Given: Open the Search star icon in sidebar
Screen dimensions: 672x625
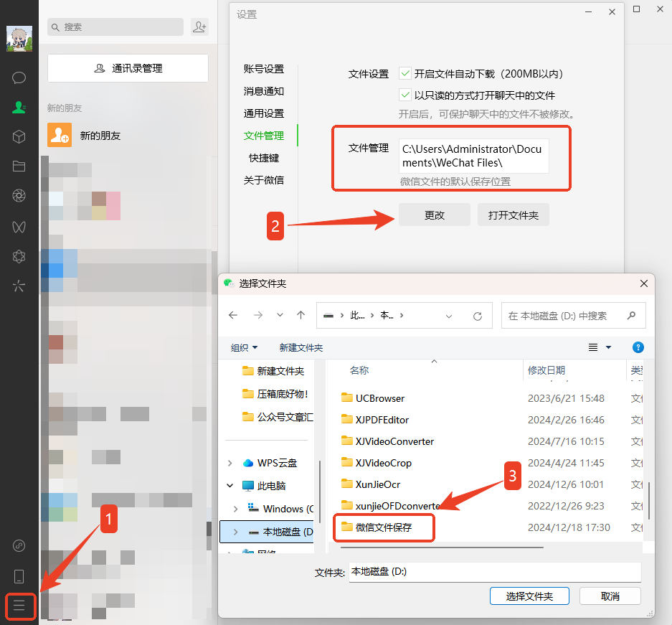Looking at the screenshot, I should pos(19,286).
